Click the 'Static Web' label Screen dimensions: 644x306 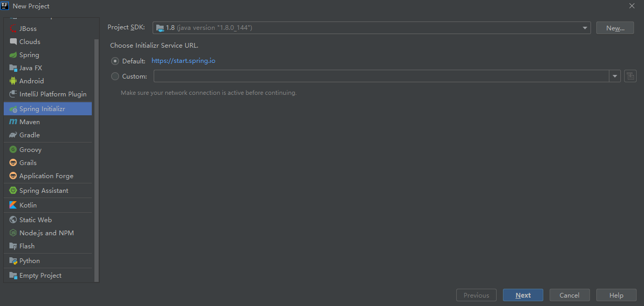click(x=36, y=220)
